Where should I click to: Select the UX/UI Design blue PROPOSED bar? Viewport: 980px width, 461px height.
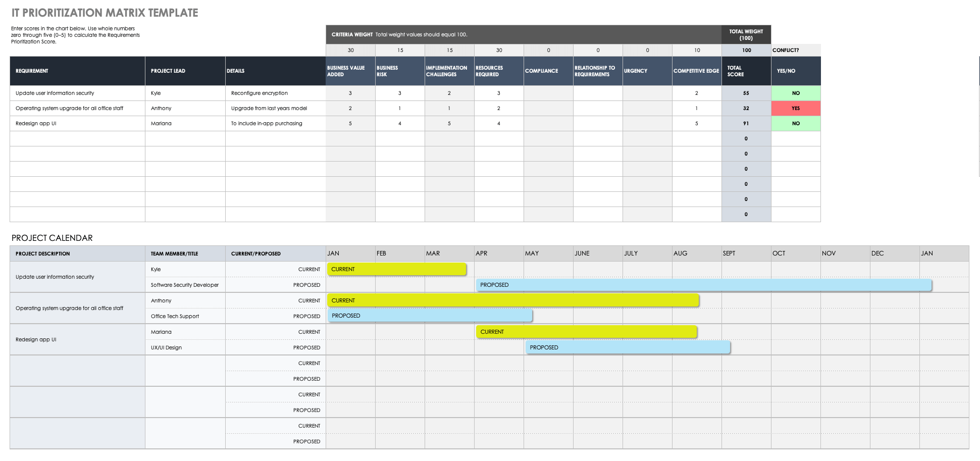[628, 347]
